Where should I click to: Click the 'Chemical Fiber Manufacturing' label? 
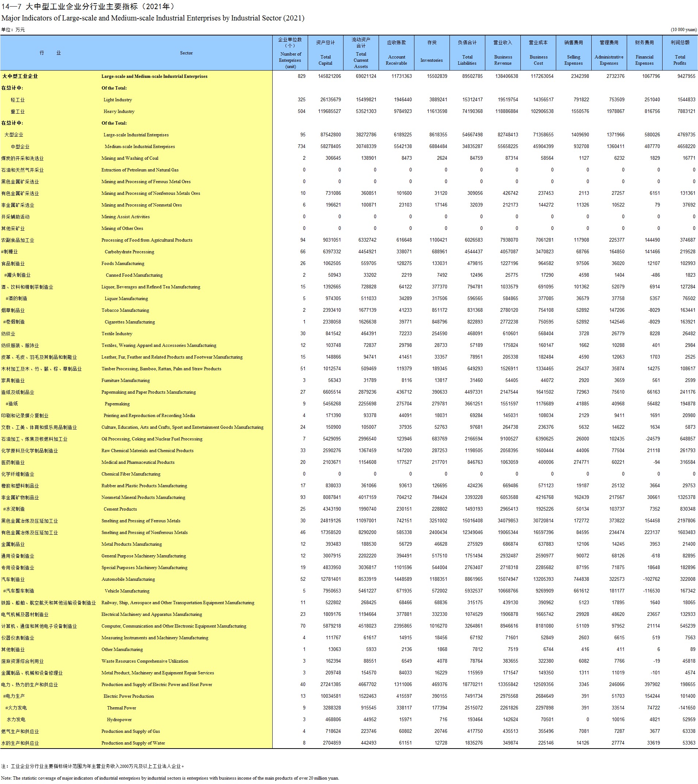click(x=131, y=474)
